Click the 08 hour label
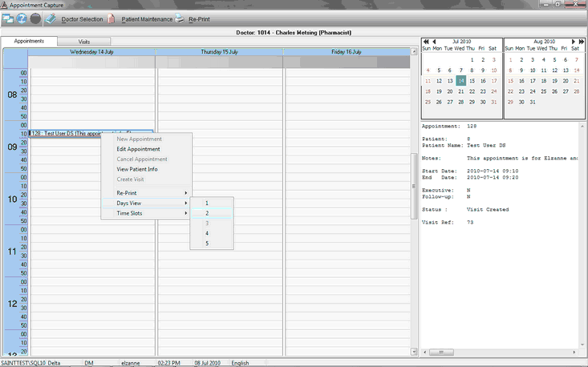The height and width of the screenshot is (367, 588). coord(12,95)
